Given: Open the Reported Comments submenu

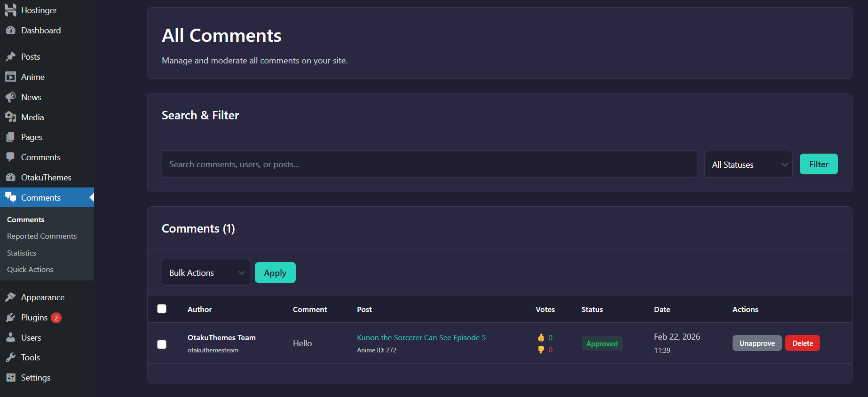Looking at the screenshot, I should 42,236.
